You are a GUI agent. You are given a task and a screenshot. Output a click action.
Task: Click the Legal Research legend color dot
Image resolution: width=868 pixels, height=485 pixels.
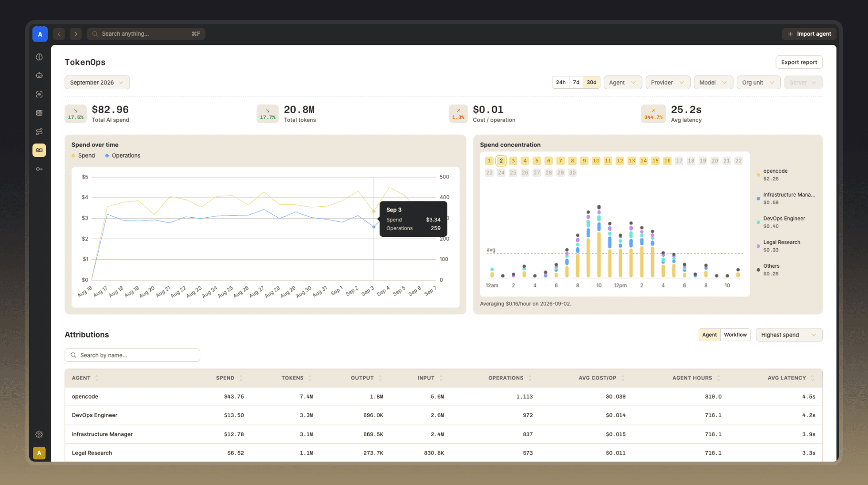pos(758,246)
